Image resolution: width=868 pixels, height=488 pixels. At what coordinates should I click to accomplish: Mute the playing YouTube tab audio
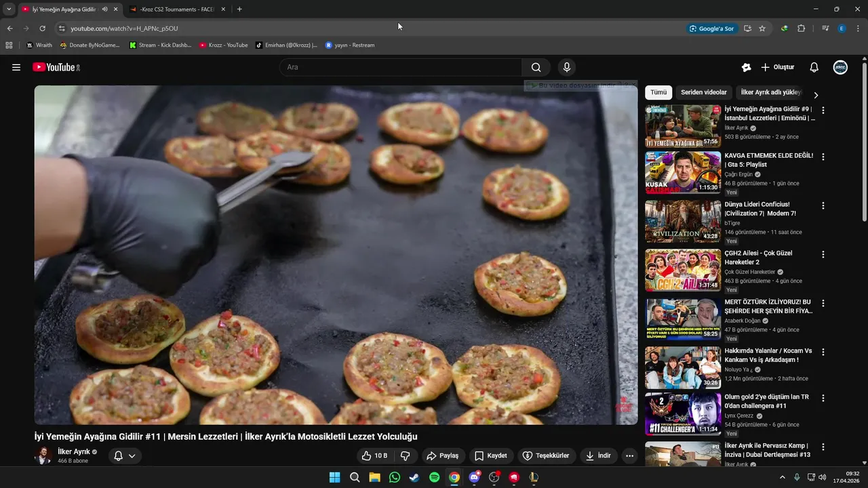point(104,9)
